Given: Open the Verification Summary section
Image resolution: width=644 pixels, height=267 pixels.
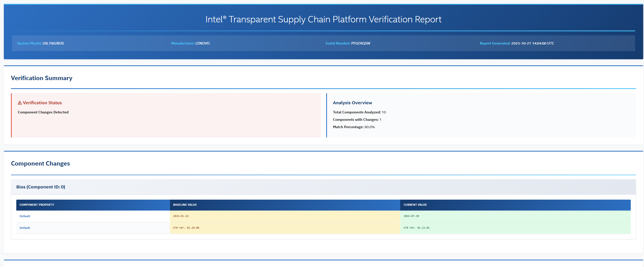Looking at the screenshot, I should point(41,78).
